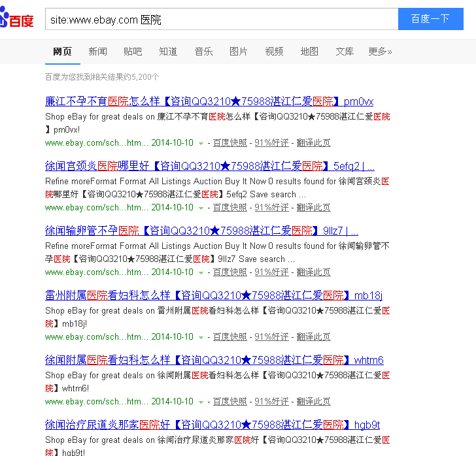The image size is (476, 456).
Task: Open 百度快照 for the 9llz7 result
Action: (230, 272)
